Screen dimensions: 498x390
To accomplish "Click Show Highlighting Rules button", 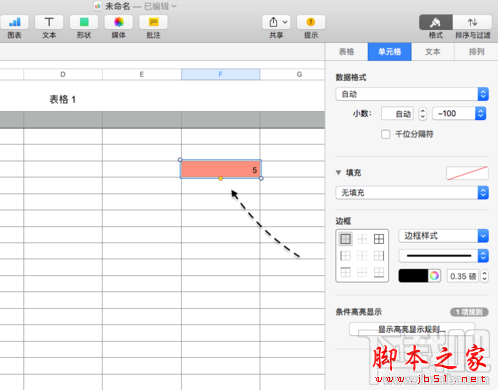I will 412,329.
